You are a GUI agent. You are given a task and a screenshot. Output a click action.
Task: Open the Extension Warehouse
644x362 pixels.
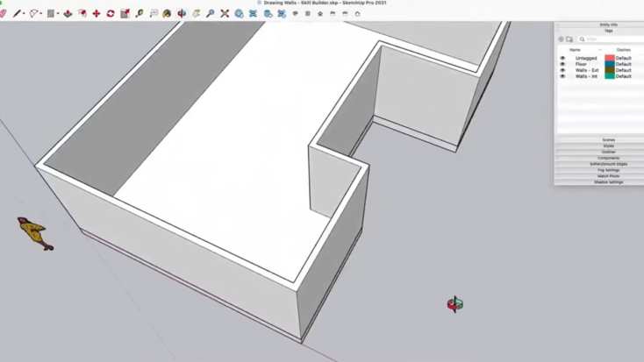click(x=253, y=14)
